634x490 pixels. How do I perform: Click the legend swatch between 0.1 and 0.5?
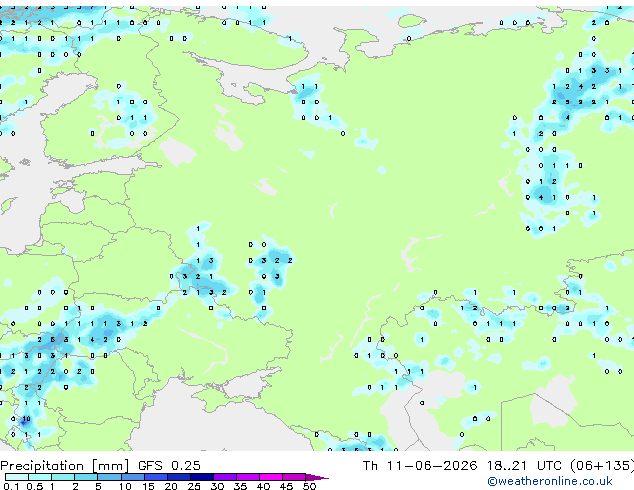[17, 477]
